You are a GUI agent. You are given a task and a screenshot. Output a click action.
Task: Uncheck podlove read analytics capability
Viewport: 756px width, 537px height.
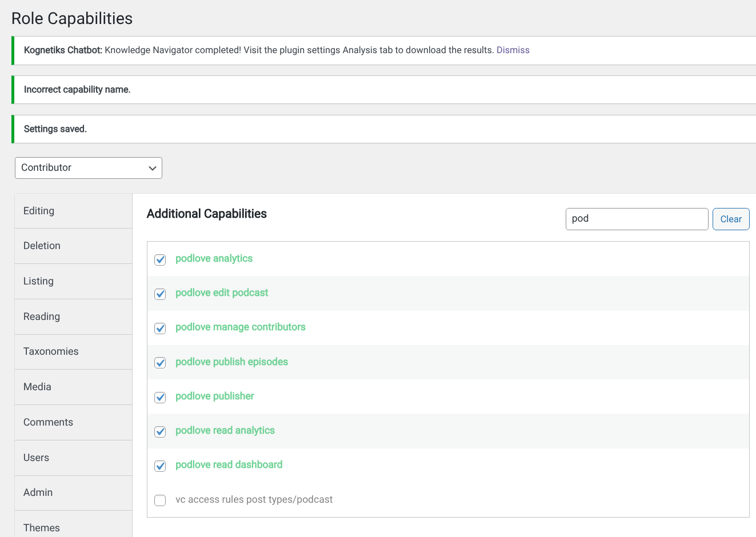(x=160, y=431)
